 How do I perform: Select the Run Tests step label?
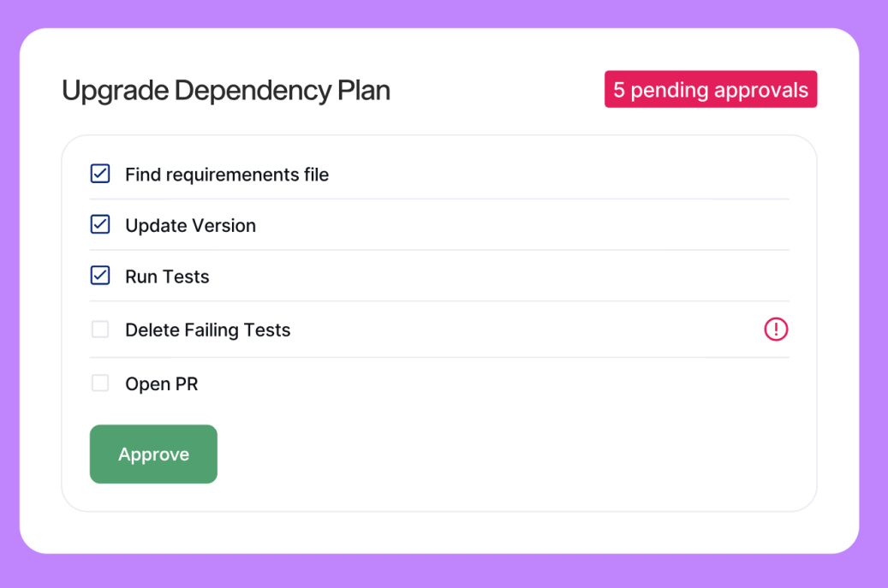click(167, 276)
